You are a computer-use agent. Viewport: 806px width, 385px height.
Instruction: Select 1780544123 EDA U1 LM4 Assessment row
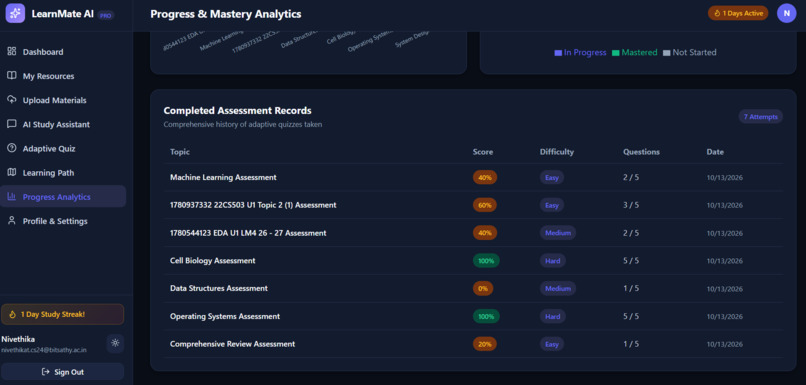tap(248, 233)
